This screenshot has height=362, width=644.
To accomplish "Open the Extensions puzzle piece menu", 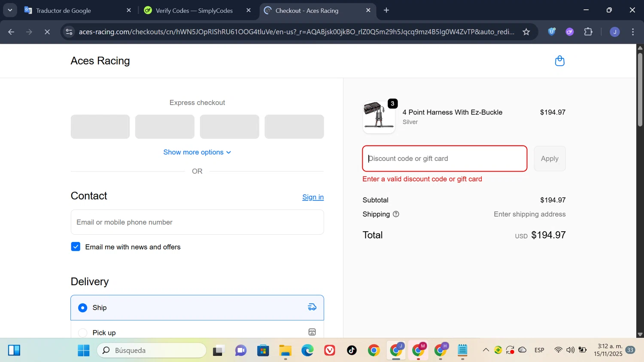I will [x=588, y=32].
